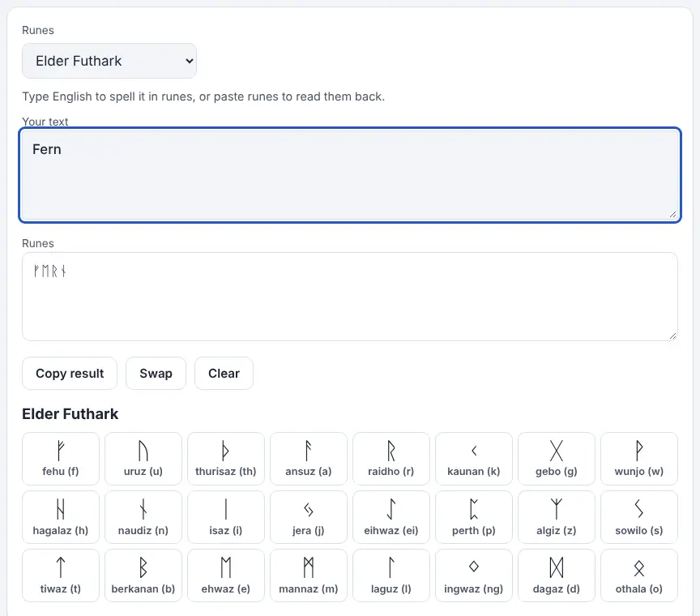Select the ansuz (a) rune tile

point(309,458)
